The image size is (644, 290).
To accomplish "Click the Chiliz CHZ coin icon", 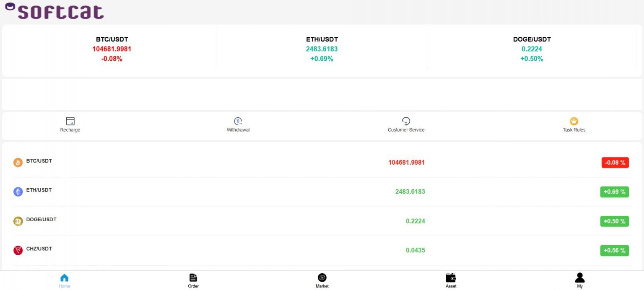I will [x=18, y=251].
